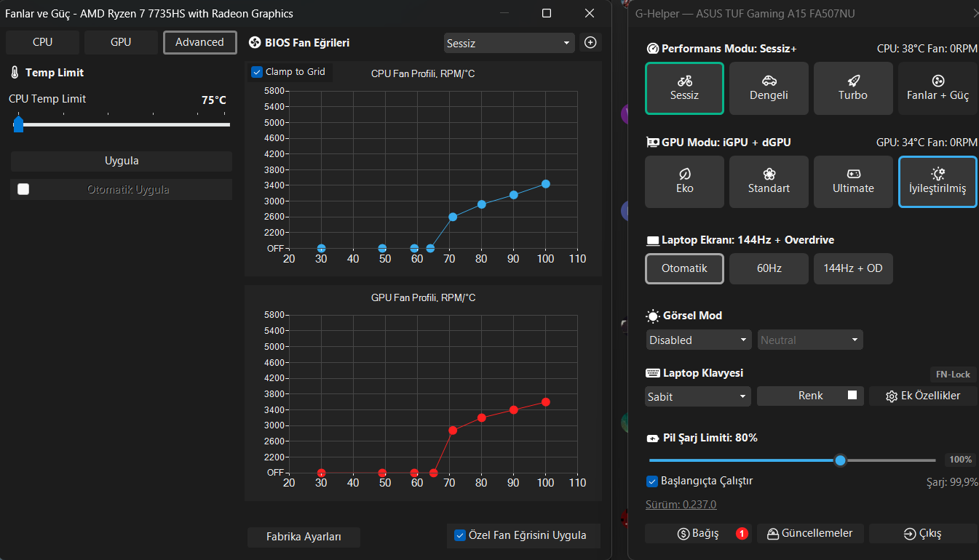
Task: Select the İyileştirilmiş GPU mode
Action: tap(938, 181)
